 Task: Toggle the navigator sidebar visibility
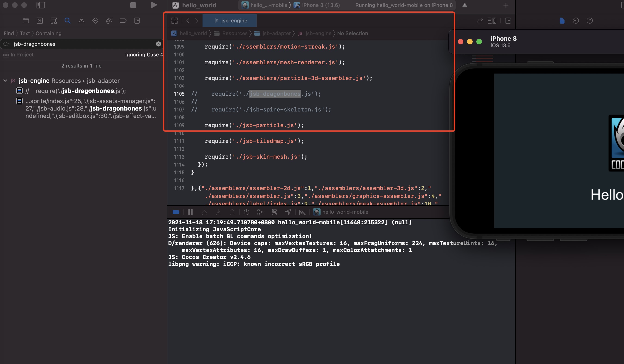pos(41,5)
